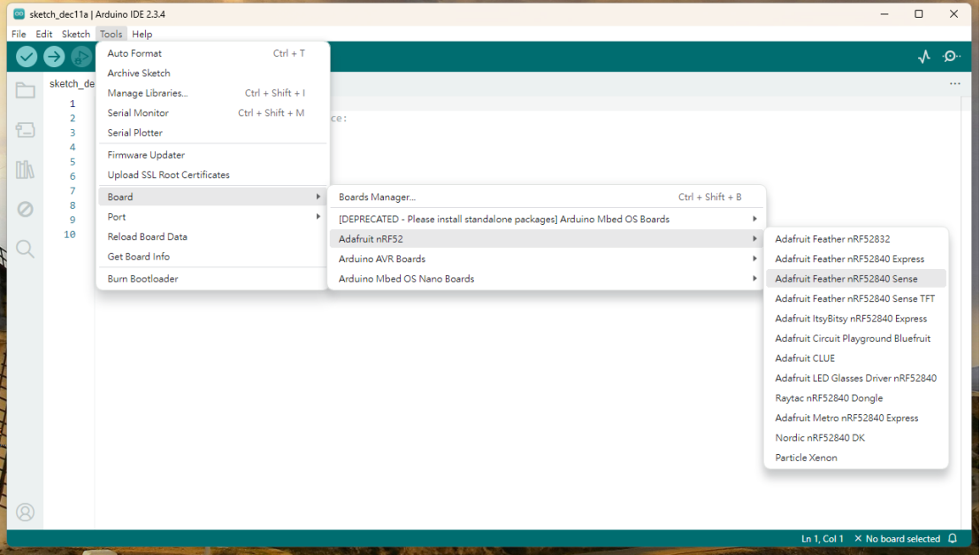This screenshot has width=980, height=555.
Task: Expand the Board submenu entry
Action: [x=212, y=197]
